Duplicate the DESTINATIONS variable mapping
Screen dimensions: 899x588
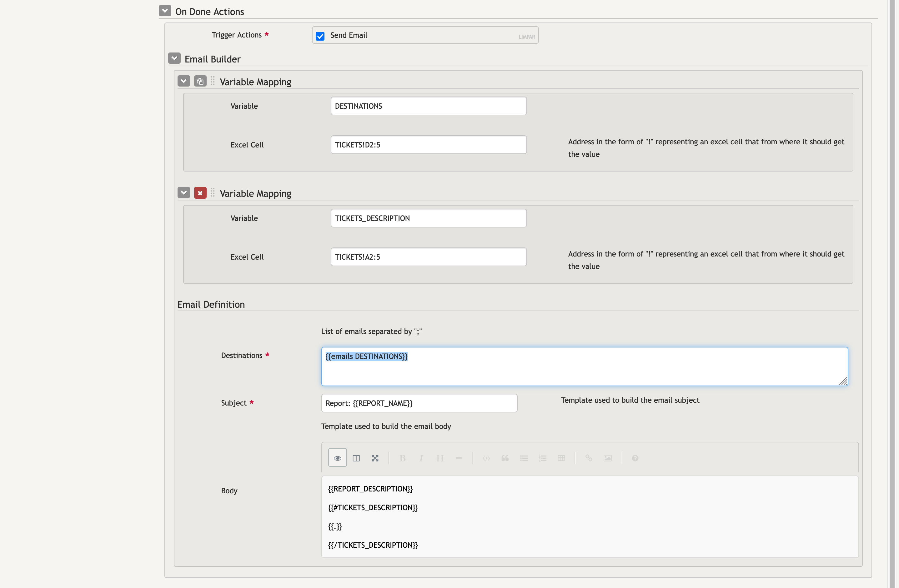coord(200,81)
